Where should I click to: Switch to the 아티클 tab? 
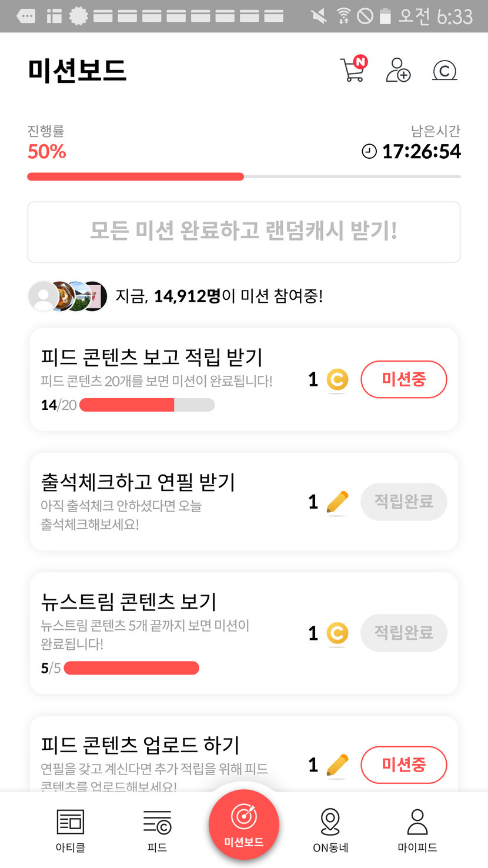coord(71,830)
